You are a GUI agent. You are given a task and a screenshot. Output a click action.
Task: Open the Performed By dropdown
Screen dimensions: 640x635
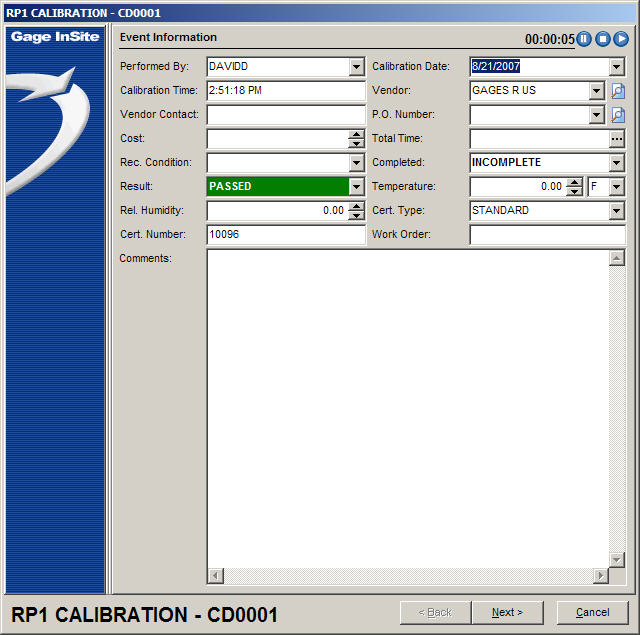coord(357,67)
